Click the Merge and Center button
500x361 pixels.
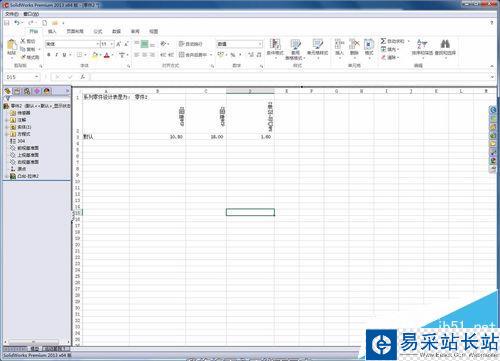(193, 55)
